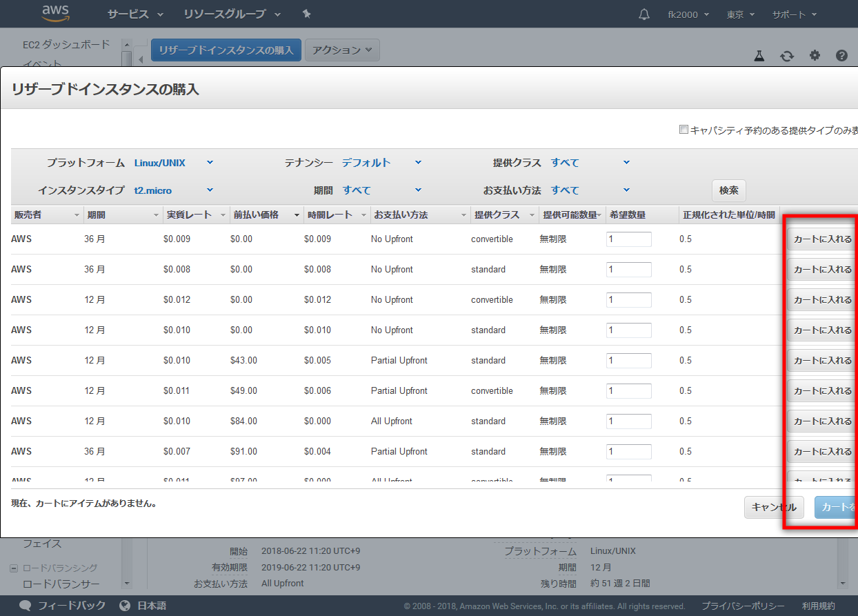Open the pin shortcut icon in navbar
The image size is (858, 616).
[307, 14]
